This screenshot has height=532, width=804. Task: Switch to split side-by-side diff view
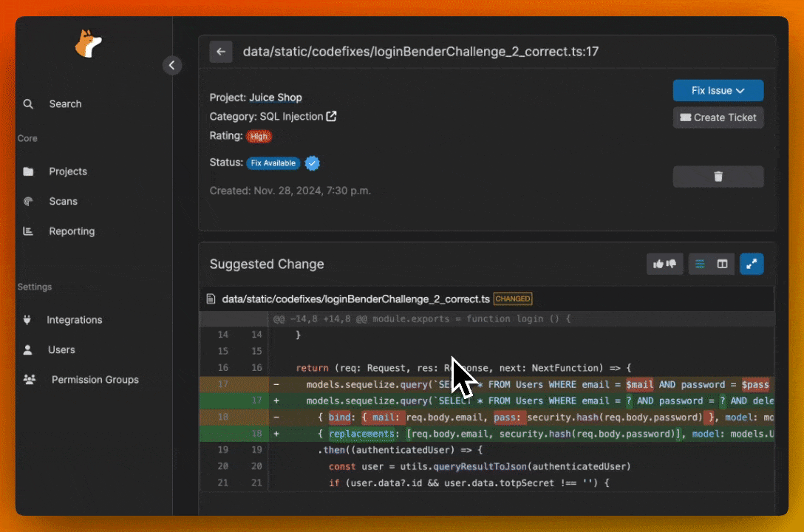click(722, 264)
